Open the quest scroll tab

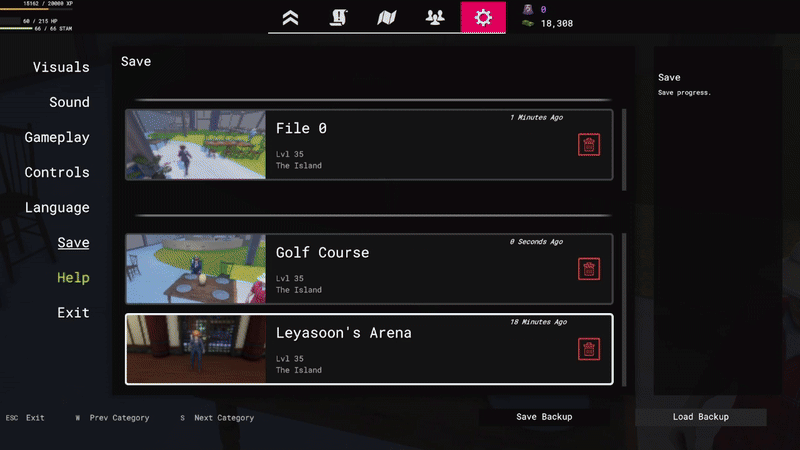[x=339, y=17]
